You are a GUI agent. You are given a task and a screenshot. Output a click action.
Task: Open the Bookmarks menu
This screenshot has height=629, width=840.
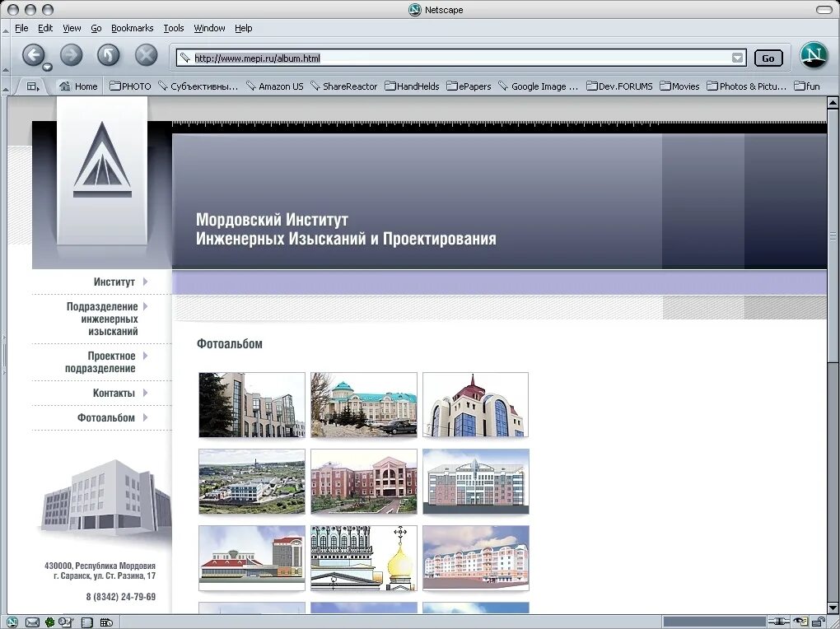132,27
